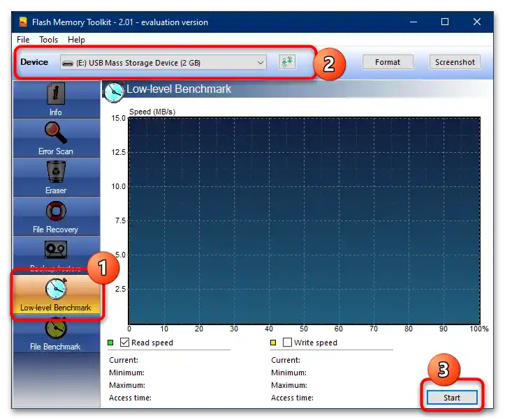Open the Tools menu
The image size is (505, 420).
(x=49, y=40)
